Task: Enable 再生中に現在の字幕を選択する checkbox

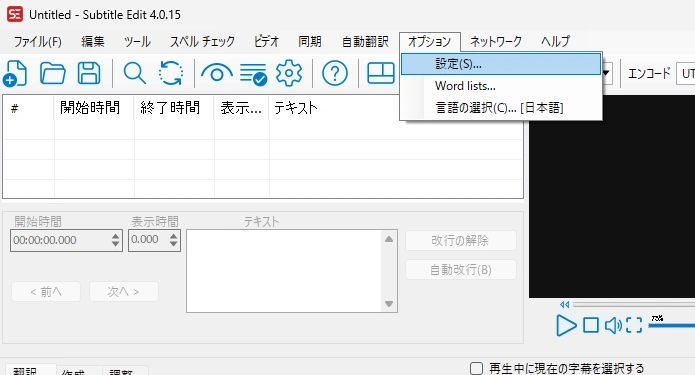Action: [476, 368]
